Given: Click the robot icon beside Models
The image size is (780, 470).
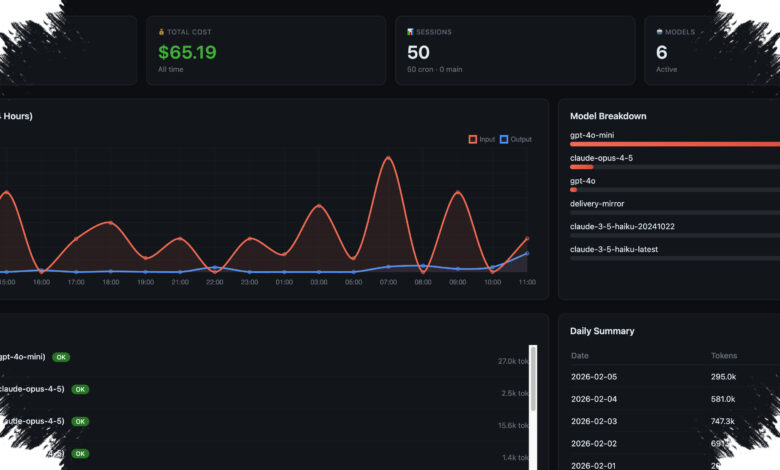Looking at the screenshot, I should (x=660, y=32).
